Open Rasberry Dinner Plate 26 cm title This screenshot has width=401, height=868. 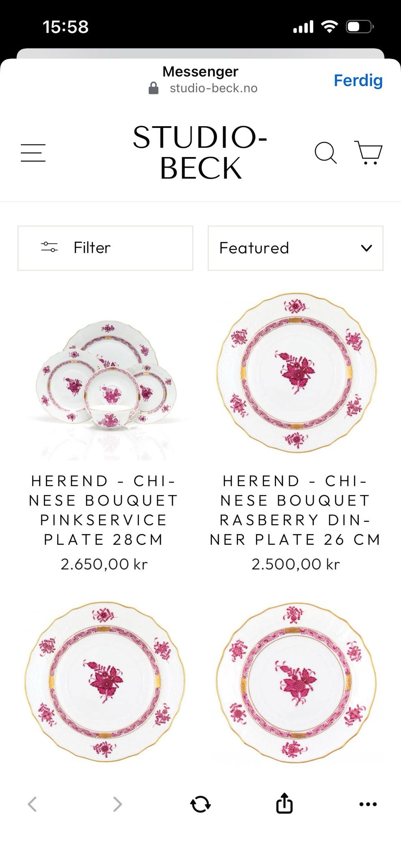point(295,510)
